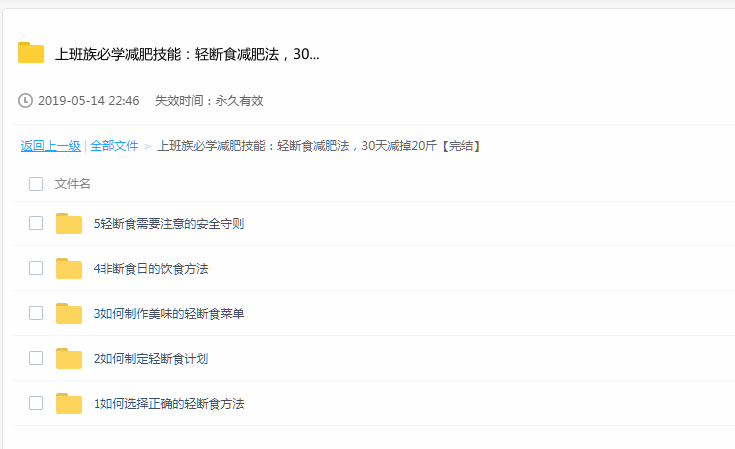Screen dimensions: 735x449
Task: Click the clock icon next to 2019-05-14 22:46
Action: point(25,101)
